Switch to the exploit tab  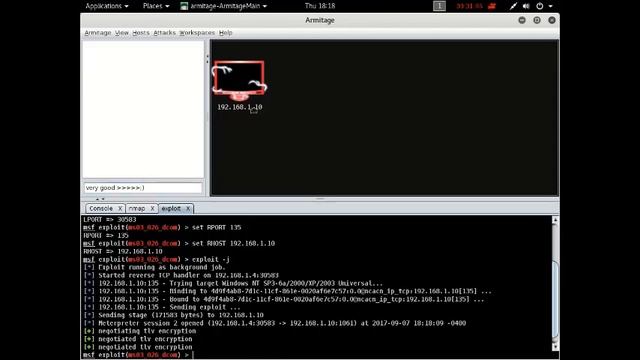(x=171, y=208)
